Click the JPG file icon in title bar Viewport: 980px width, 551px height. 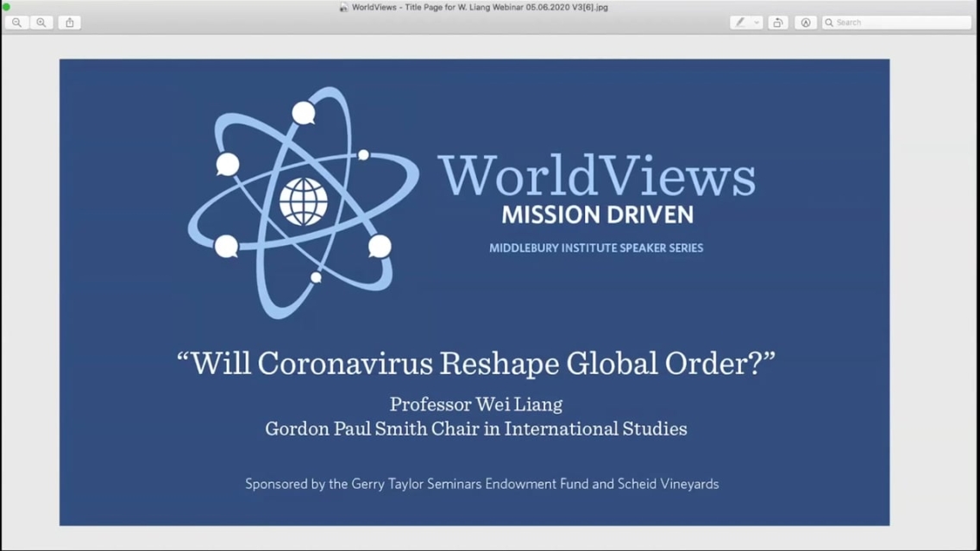[x=343, y=8]
